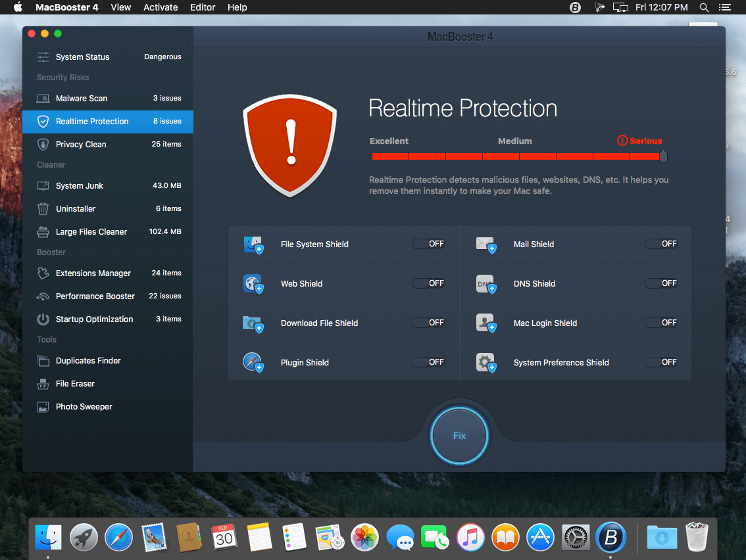The image size is (746, 560).
Task: Open the Activate menu
Action: tap(161, 7)
